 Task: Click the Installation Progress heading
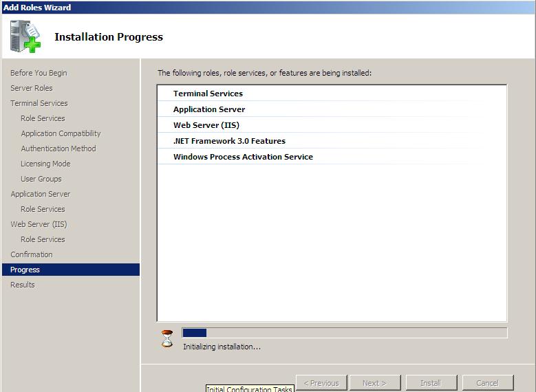[x=109, y=36]
